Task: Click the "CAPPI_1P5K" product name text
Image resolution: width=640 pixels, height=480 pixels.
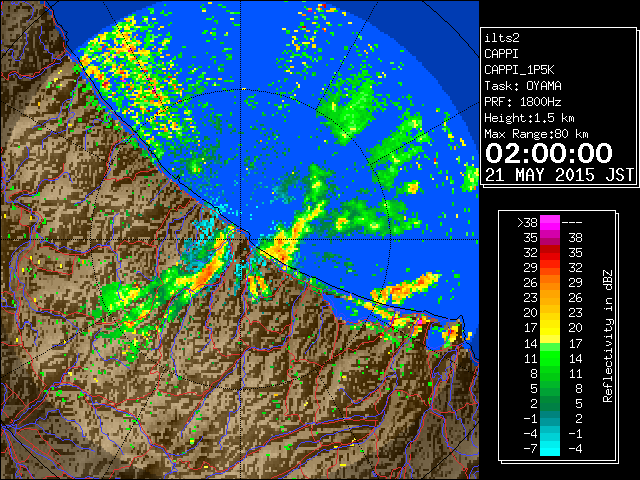Action: [519, 70]
